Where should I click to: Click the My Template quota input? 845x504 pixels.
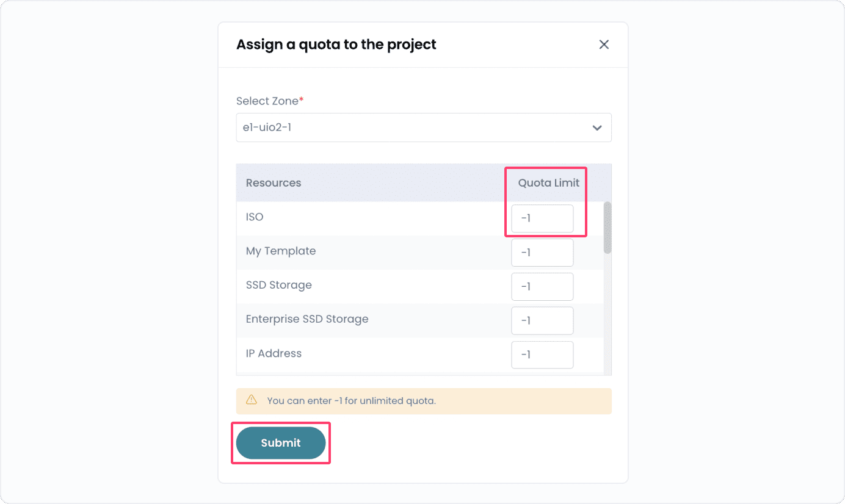542,252
